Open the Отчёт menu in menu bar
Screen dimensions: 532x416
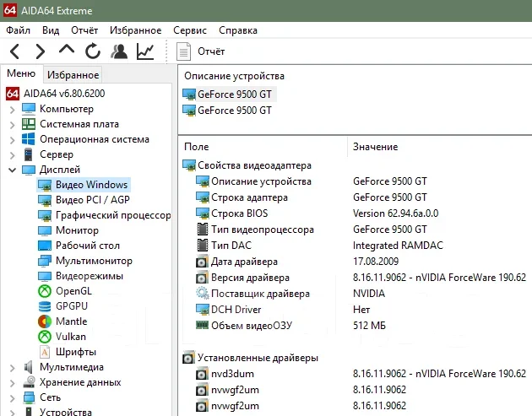(84, 30)
